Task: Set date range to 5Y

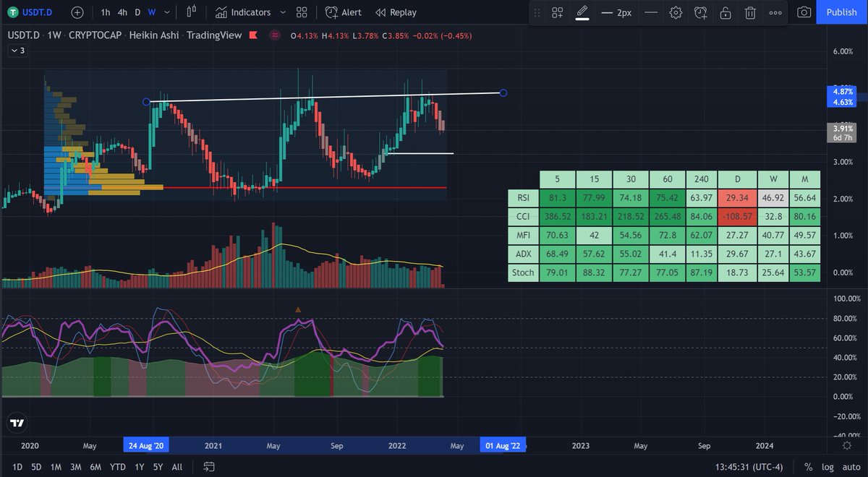Action: click(x=158, y=467)
